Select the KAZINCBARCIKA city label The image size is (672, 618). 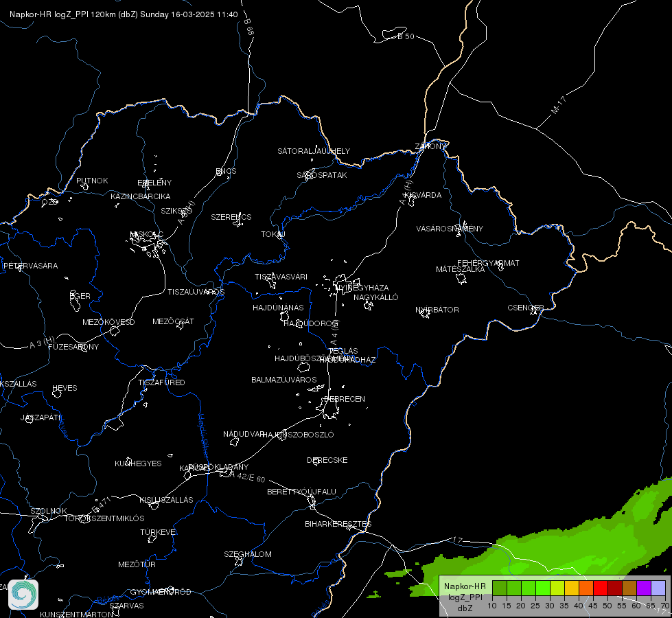tap(141, 196)
